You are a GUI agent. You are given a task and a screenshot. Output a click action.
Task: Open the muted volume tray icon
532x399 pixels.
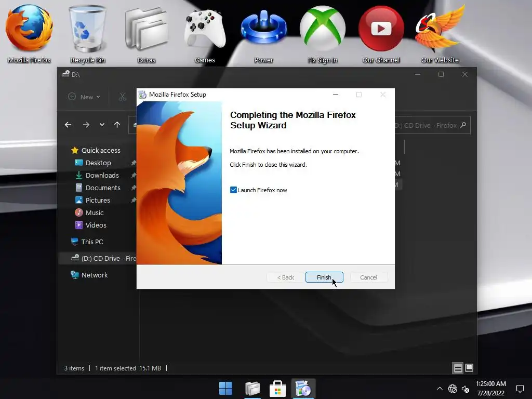(x=465, y=389)
